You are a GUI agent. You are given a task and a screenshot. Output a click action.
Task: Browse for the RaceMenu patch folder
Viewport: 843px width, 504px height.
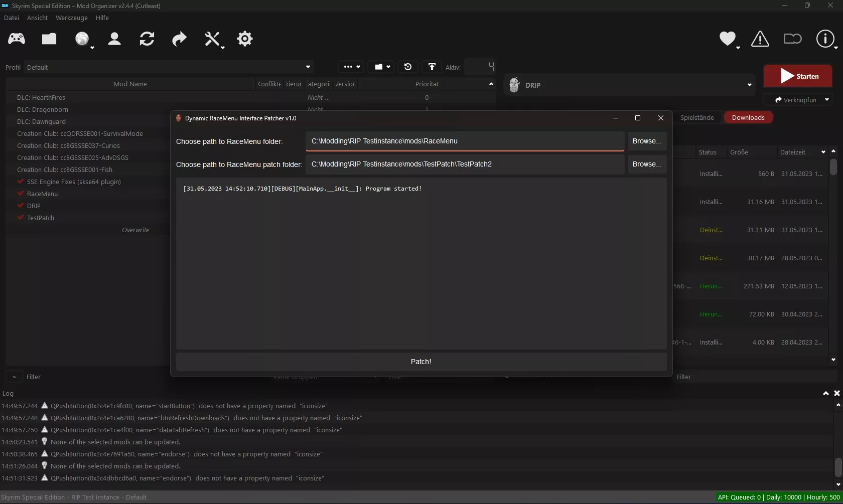[x=647, y=164]
